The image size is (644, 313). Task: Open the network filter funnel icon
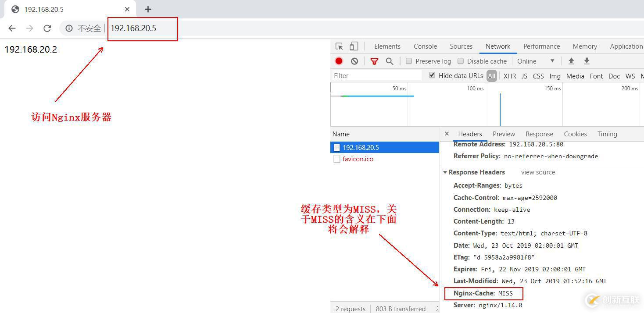pos(374,61)
